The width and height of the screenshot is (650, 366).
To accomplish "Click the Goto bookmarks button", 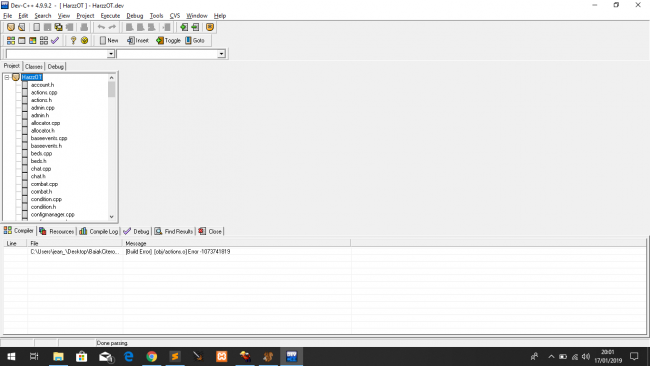I will tap(195, 41).
